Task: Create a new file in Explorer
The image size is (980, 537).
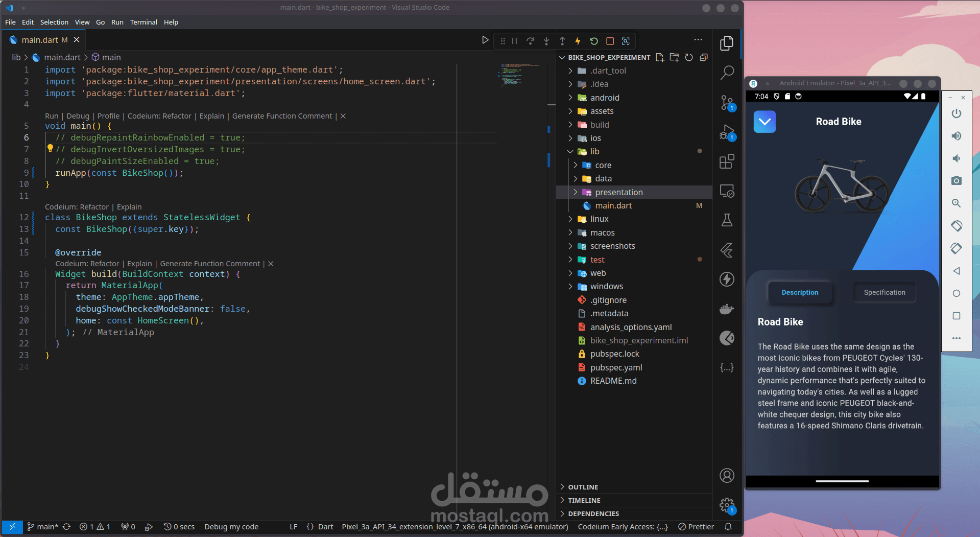Action: pos(660,57)
